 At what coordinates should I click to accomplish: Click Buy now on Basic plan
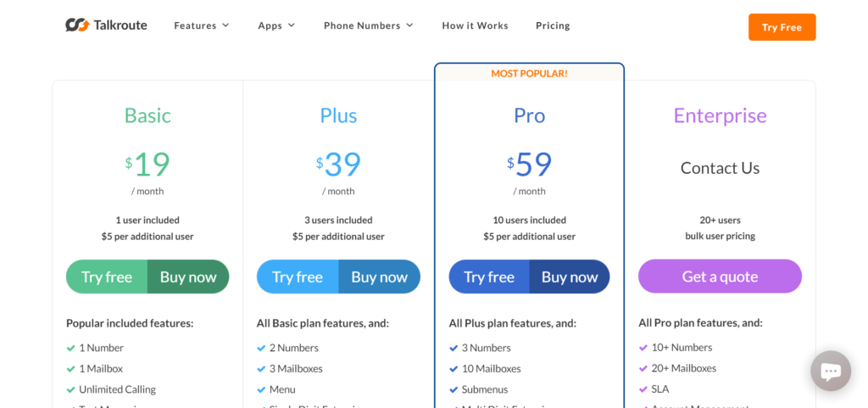(x=188, y=277)
